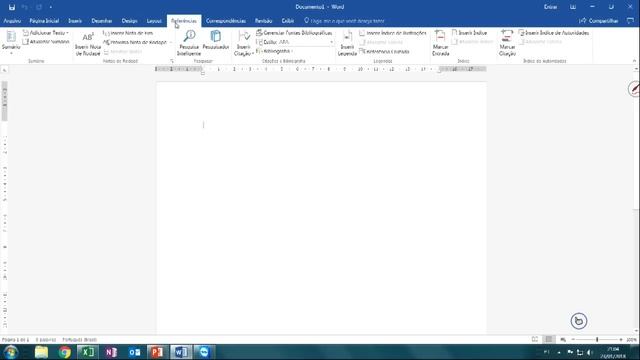Open the Exibir tab
The height and width of the screenshot is (360, 640).
click(288, 21)
